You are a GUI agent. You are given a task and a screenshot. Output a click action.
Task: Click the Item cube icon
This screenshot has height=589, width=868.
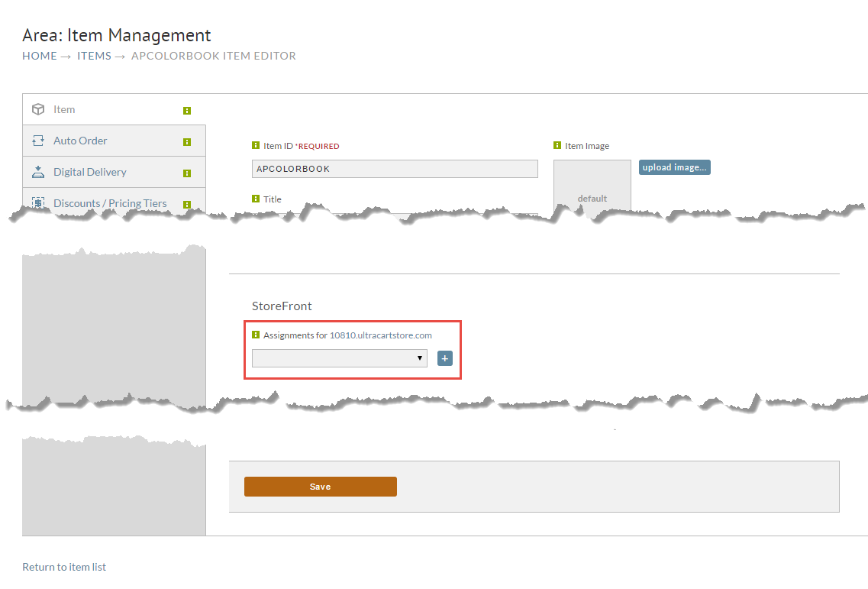pyautogui.click(x=38, y=109)
